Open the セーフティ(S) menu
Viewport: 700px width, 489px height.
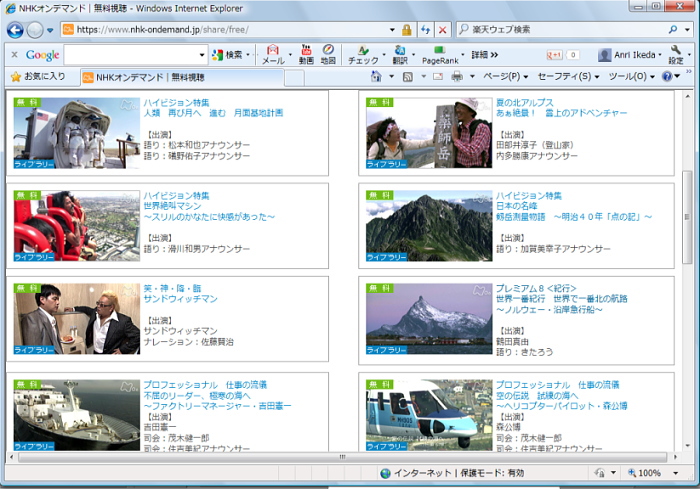pyautogui.click(x=569, y=77)
